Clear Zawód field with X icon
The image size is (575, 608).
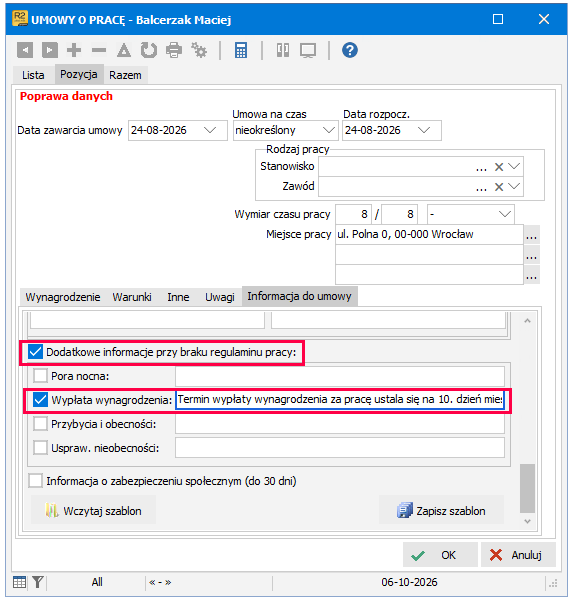point(499,187)
